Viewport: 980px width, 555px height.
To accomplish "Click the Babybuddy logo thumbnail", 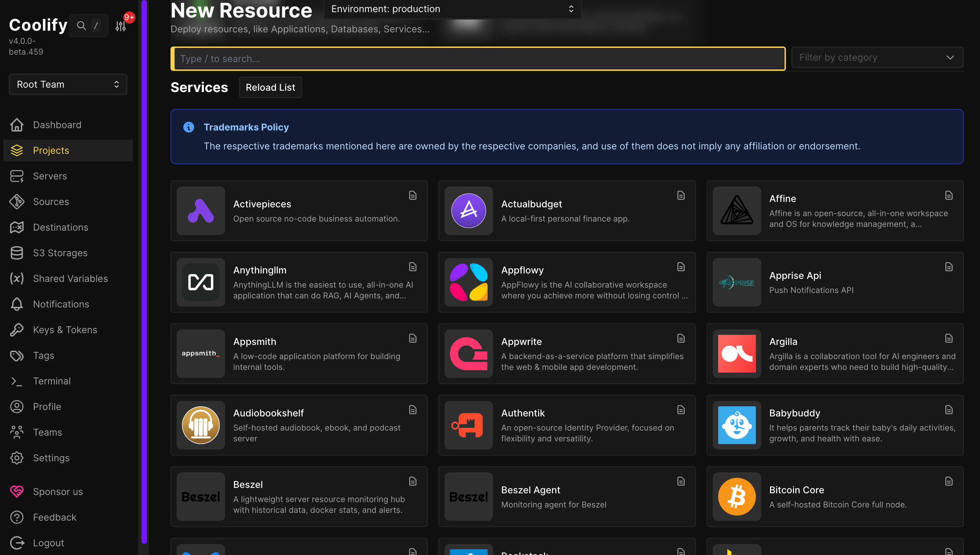I will [x=737, y=425].
